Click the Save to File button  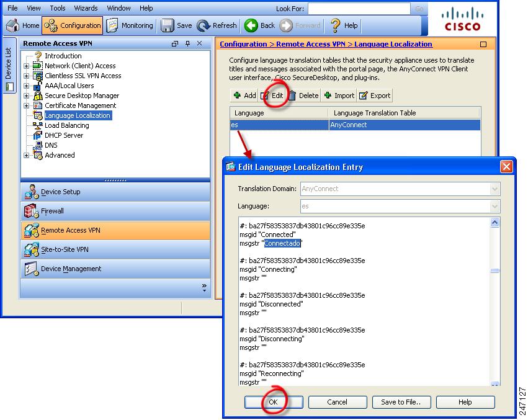click(401, 402)
